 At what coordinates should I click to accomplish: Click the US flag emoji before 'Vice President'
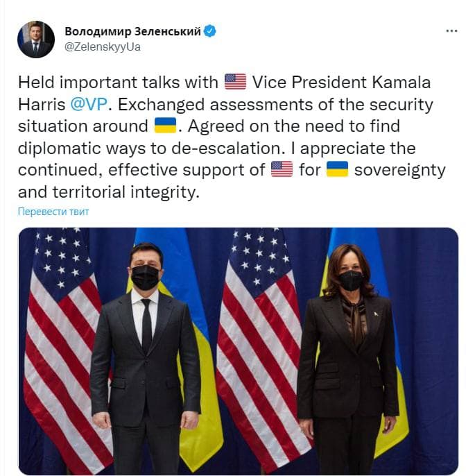pos(235,82)
